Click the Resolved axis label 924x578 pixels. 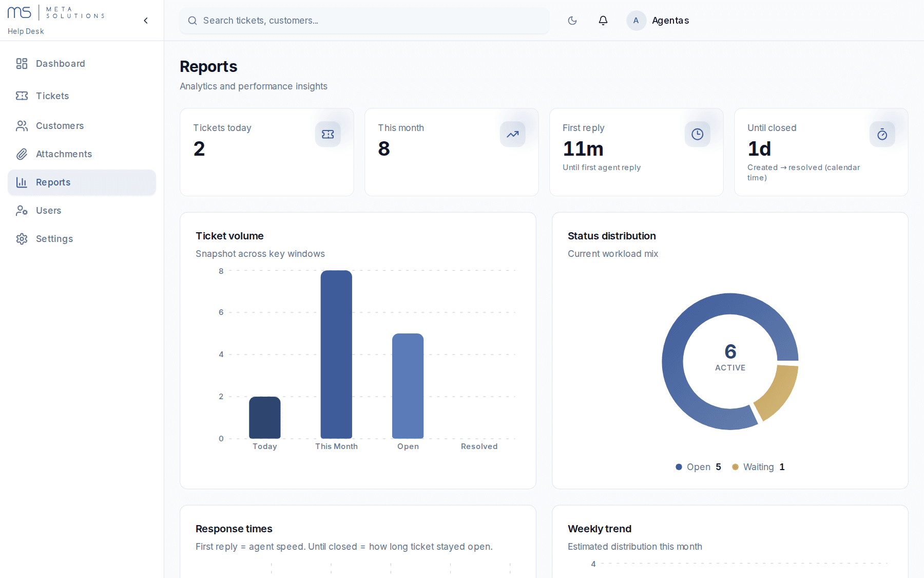pyautogui.click(x=479, y=446)
